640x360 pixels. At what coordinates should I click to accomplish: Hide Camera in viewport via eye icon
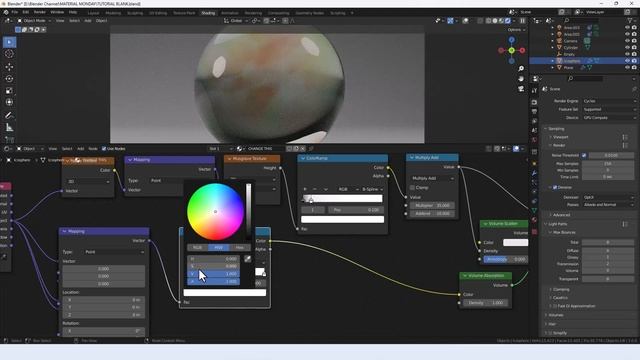[627, 41]
